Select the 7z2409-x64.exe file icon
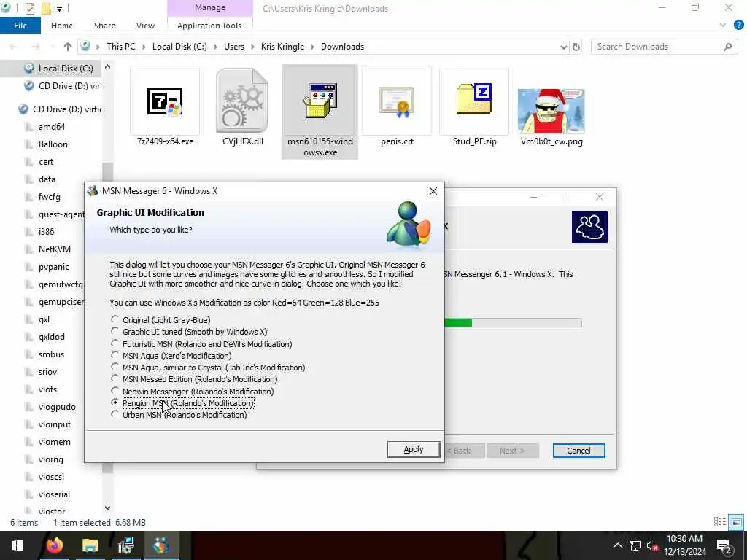 (164, 101)
